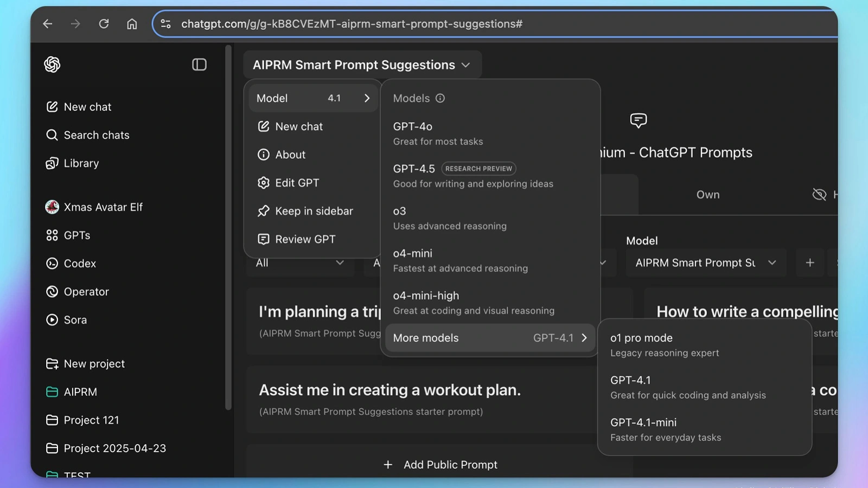Open the AIPRM project folder
Screen dimensions: 868x488
(x=72, y=392)
